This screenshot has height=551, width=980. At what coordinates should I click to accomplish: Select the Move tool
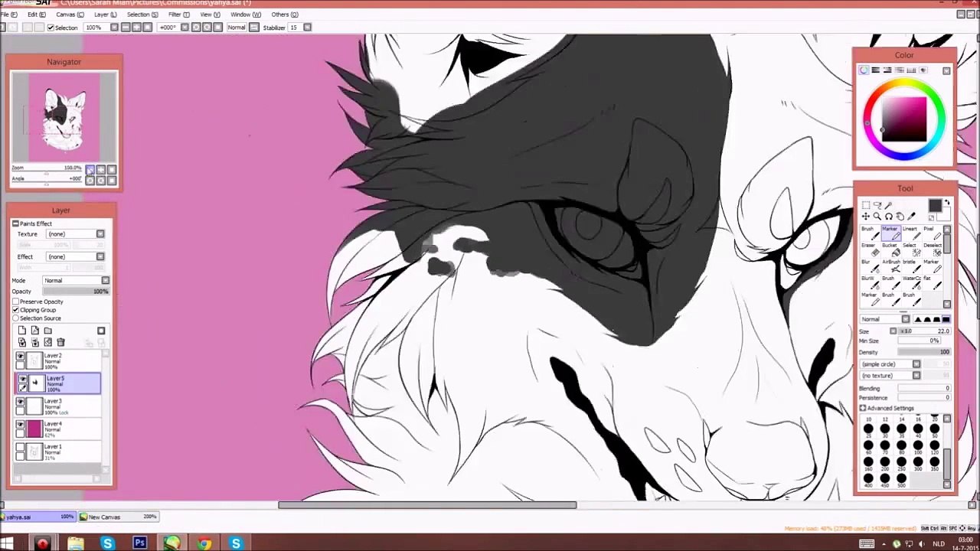[866, 217]
